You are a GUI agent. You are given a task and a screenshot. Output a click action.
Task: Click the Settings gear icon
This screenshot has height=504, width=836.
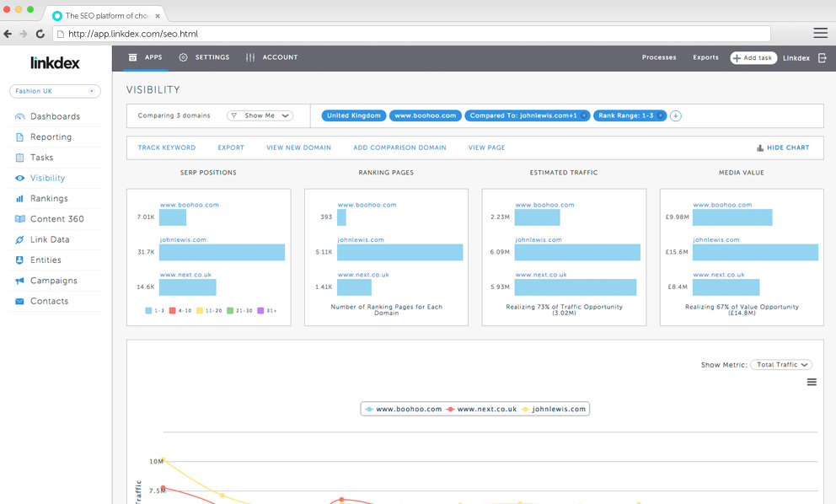coord(183,57)
